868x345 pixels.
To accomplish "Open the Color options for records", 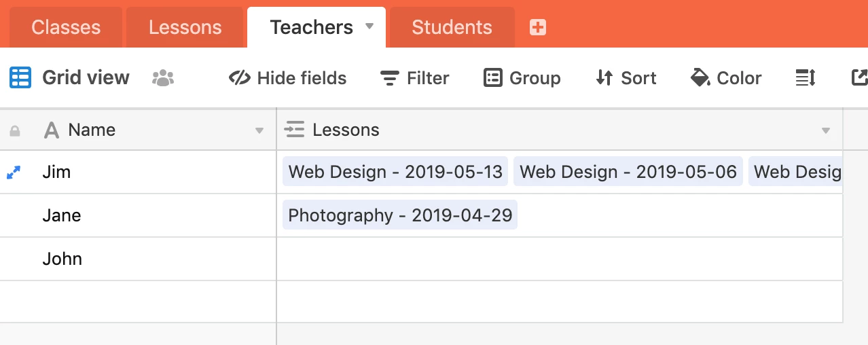I will tap(725, 78).
